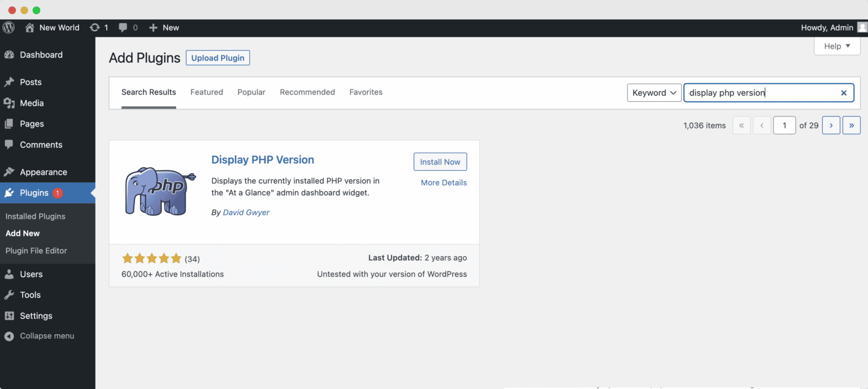Click the Plugins plug icon
Image resolution: width=868 pixels, height=389 pixels.
click(10, 193)
